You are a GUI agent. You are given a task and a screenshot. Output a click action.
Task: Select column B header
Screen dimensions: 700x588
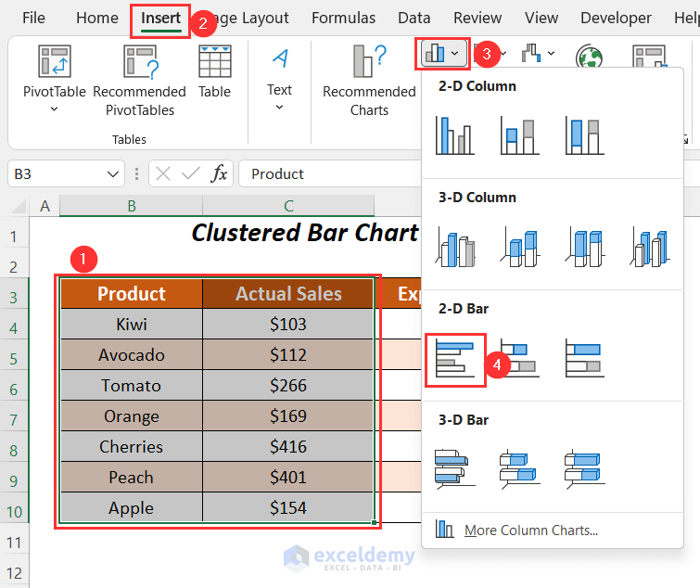(132, 206)
